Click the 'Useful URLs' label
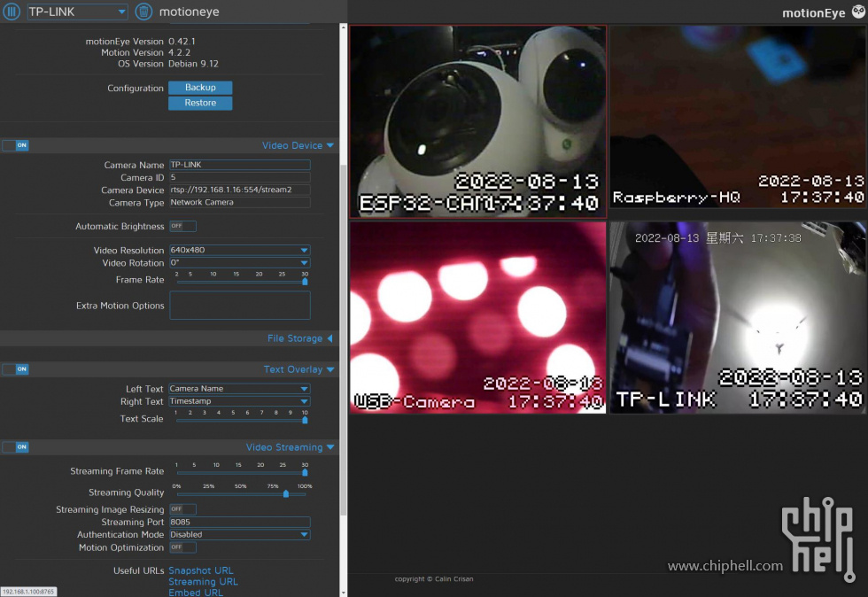 [x=138, y=570]
